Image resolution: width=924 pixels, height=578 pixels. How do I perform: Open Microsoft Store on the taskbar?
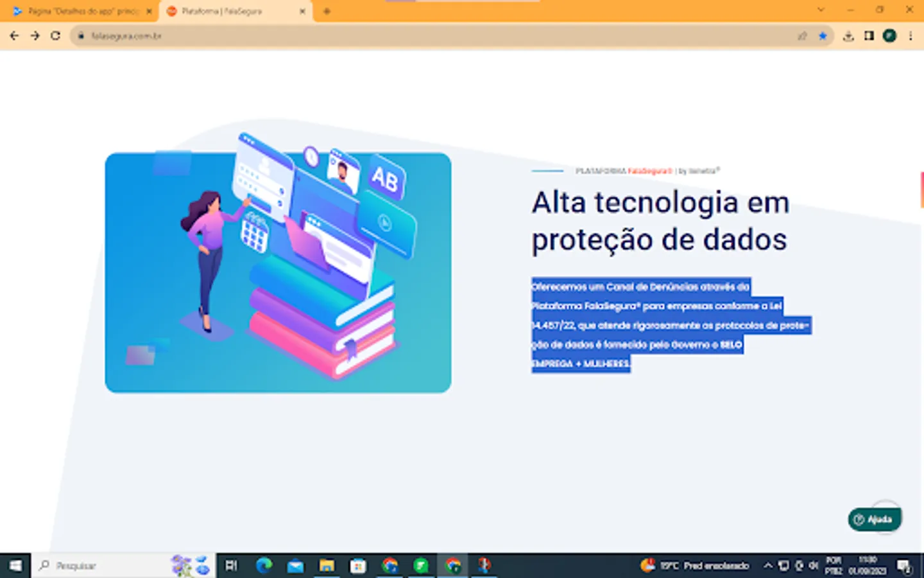coord(358,565)
